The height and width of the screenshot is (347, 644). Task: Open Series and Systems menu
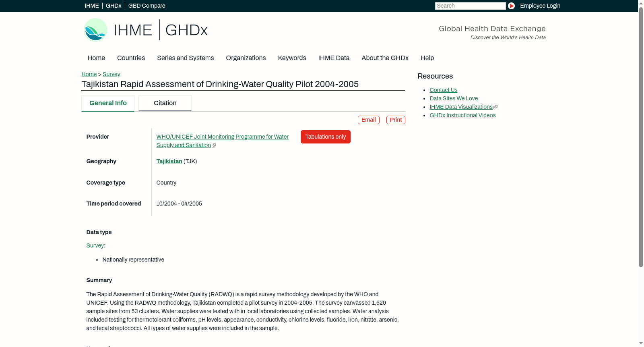(186, 58)
